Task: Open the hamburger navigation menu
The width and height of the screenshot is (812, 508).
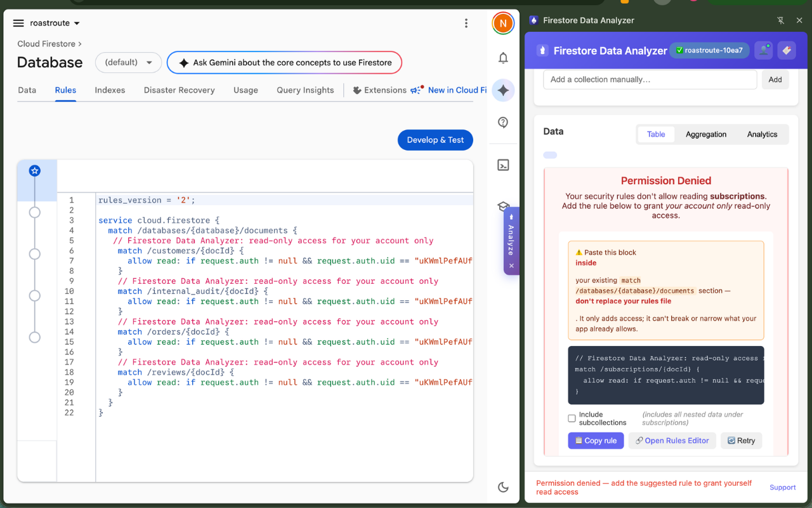Action: [18, 23]
